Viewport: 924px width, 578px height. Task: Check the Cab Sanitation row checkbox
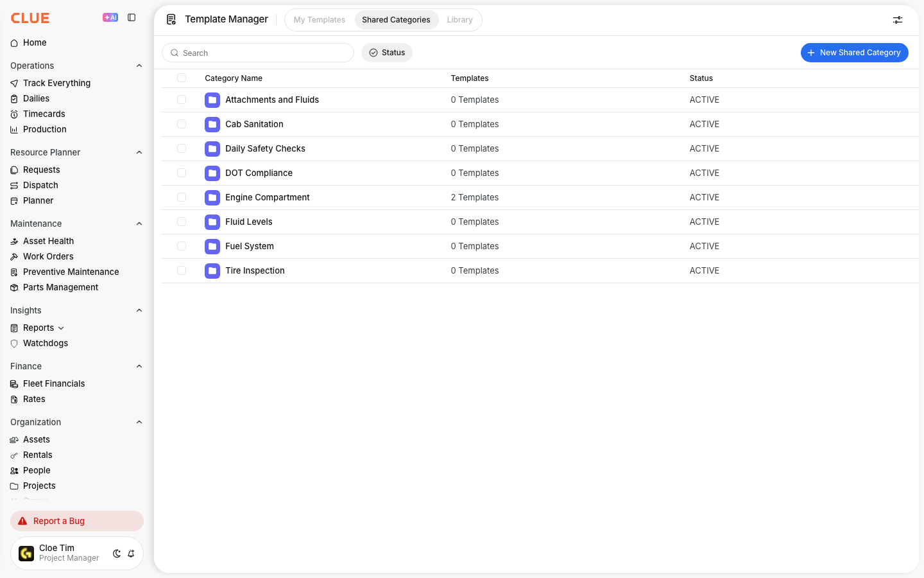click(182, 124)
